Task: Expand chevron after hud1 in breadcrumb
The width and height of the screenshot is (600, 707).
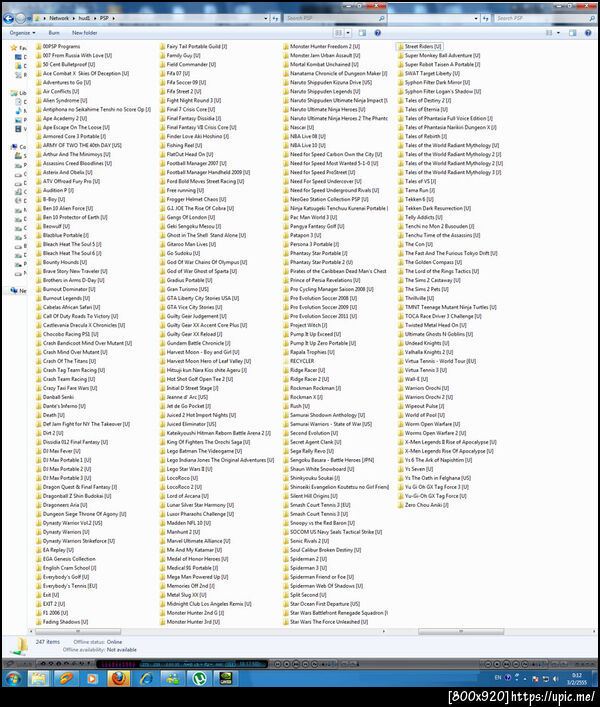Action: tap(95, 18)
